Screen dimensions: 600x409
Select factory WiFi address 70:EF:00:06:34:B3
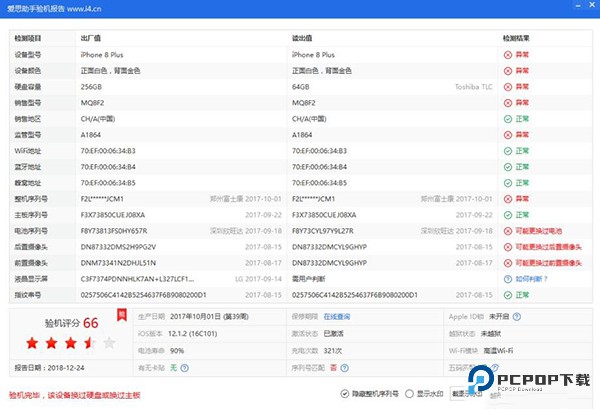[x=108, y=151]
